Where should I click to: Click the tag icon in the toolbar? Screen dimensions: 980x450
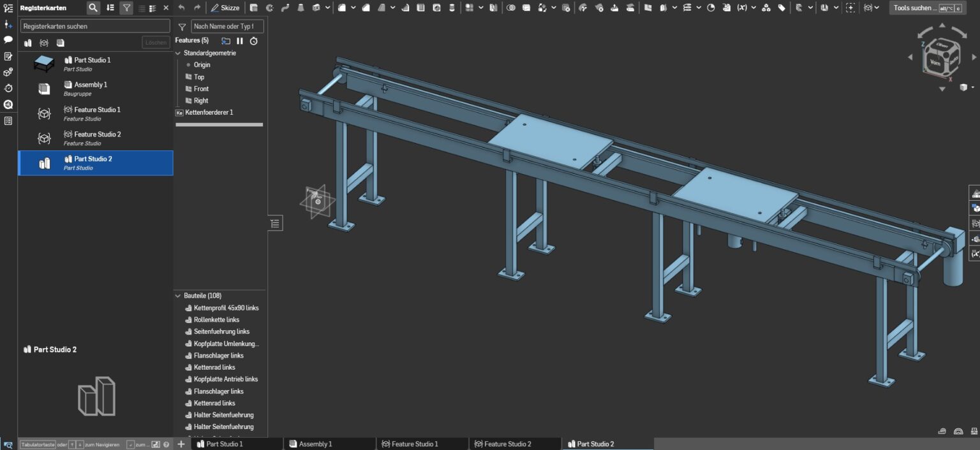[x=782, y=8]
